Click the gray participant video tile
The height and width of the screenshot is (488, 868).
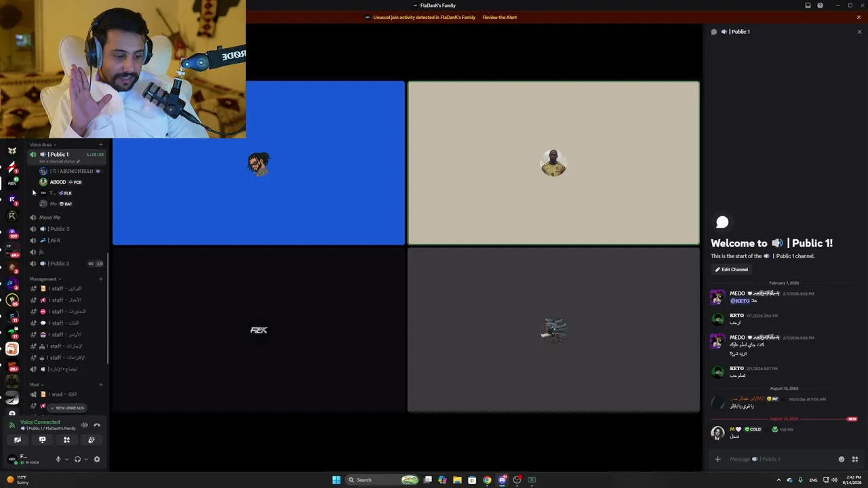(x=553, y=330)
